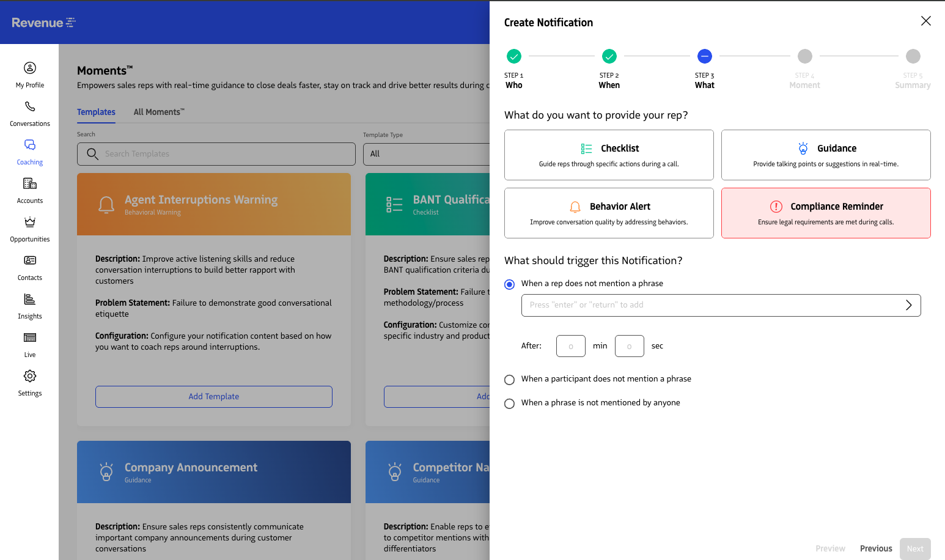Viewport: 945px width, 560px height.
Task: Select 'When a rep does not mention a phrase'
Action: (509, 284)
